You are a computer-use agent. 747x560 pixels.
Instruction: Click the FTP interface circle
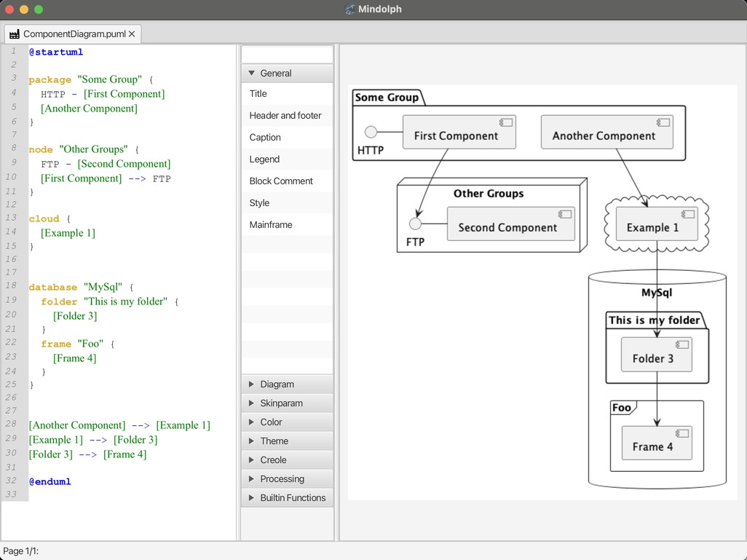tap(416, 224)
